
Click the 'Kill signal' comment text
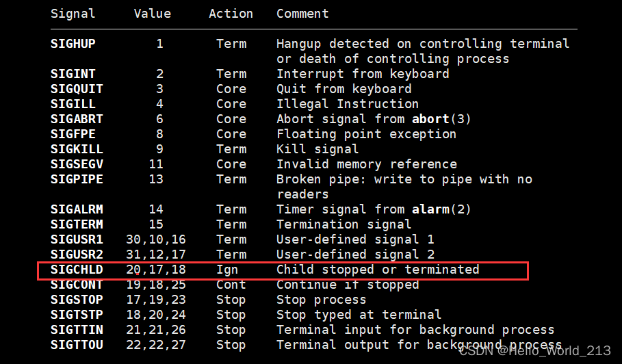pos(317,149)
